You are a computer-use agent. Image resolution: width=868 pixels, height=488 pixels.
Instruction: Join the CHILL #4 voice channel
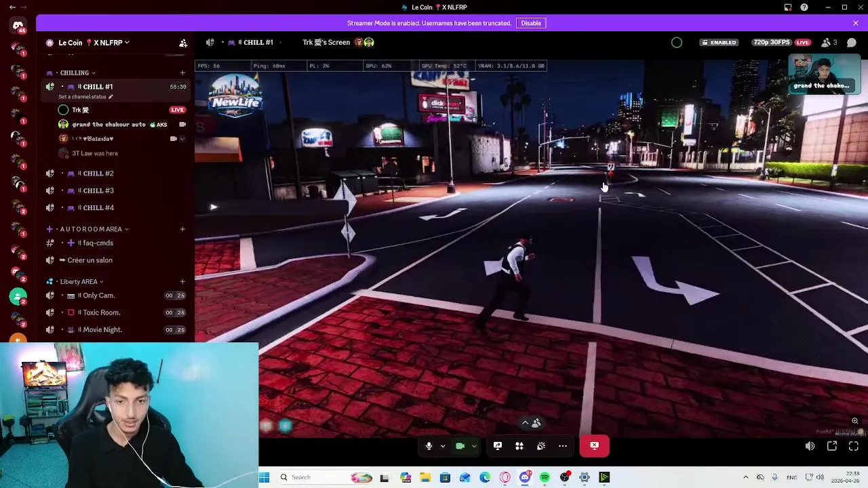115,207
